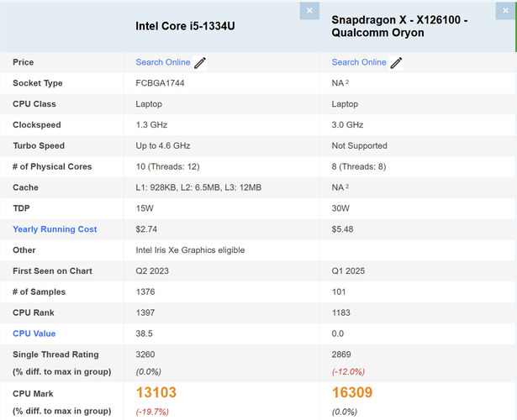Click the Socket Type row label

click(38, 83)
